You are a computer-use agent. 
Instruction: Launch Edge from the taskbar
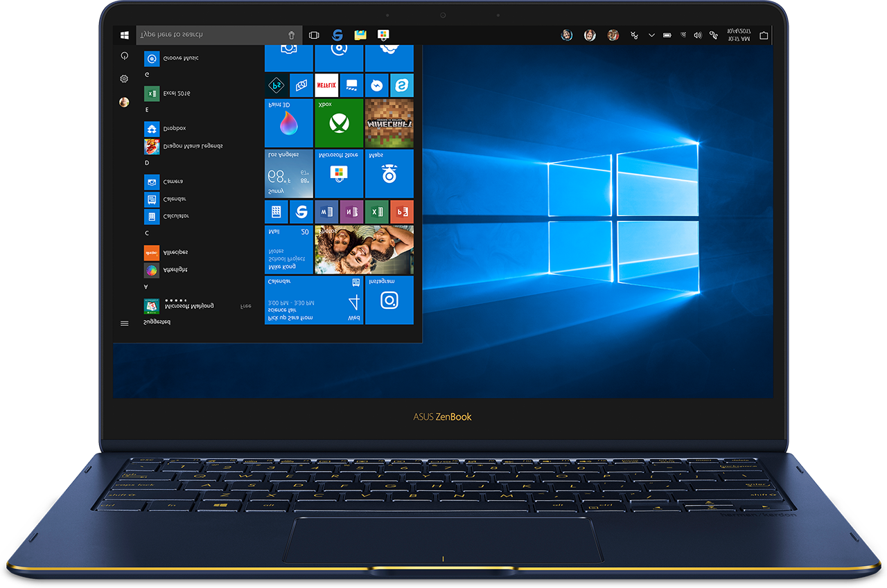click(x=337, y=35)
